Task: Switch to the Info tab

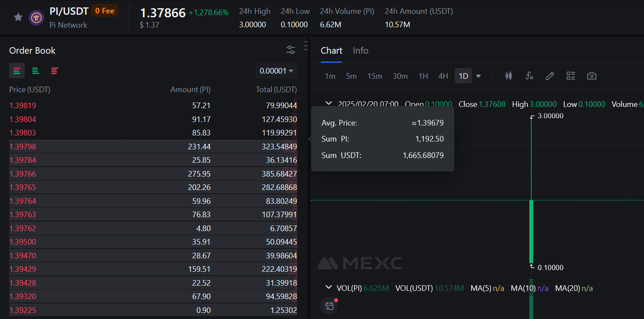Action: pyautogui.click(x=361, y=50)
